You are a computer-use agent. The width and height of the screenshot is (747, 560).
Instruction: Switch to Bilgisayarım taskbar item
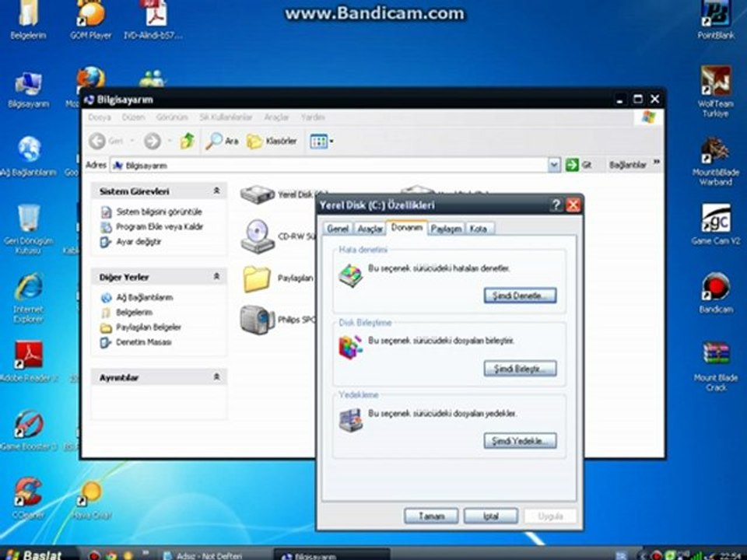[331, 555]
